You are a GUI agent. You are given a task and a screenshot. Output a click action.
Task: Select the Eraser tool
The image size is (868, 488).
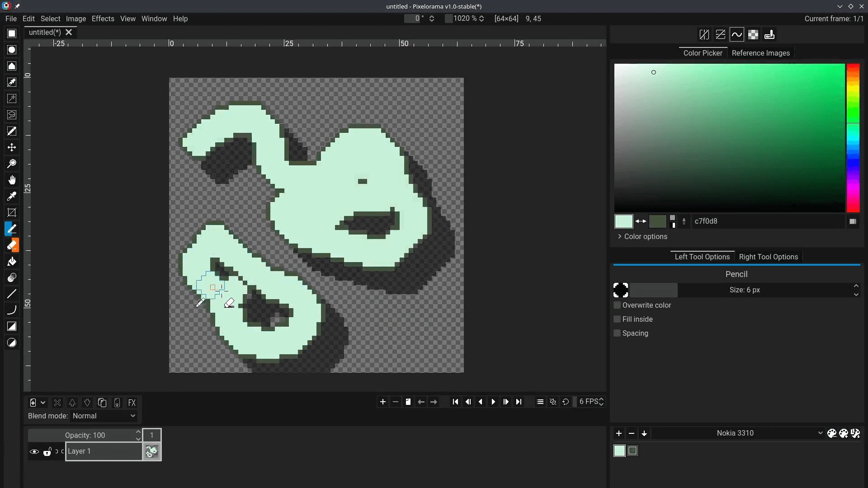[x=12, y=245]
